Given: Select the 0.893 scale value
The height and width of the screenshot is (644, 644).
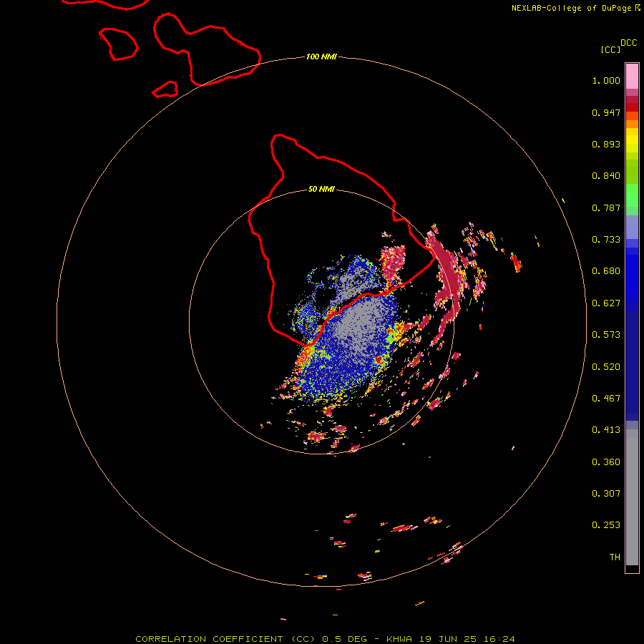Looking at the screenshot, I should (x=606, y=144).
